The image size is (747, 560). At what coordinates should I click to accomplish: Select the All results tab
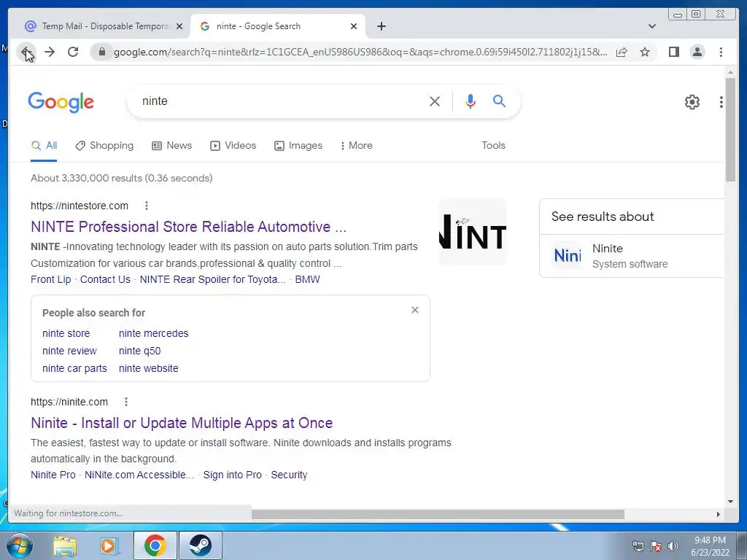click(44, 145)
